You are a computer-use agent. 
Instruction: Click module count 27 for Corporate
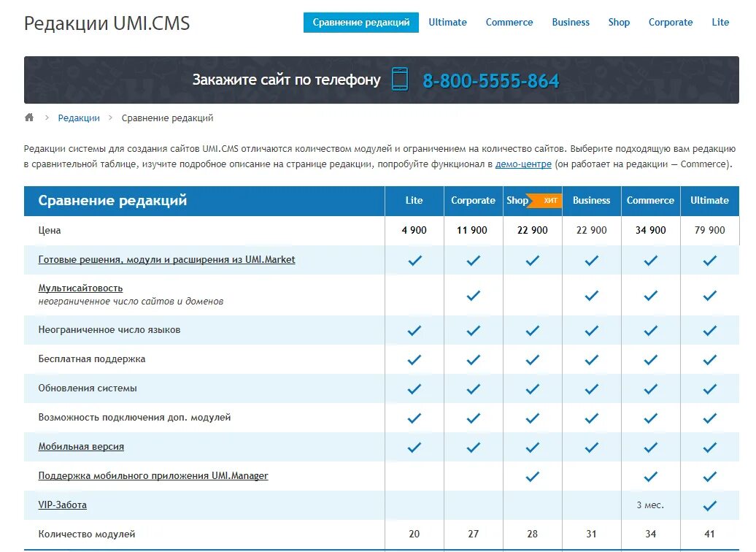point(473,534)
